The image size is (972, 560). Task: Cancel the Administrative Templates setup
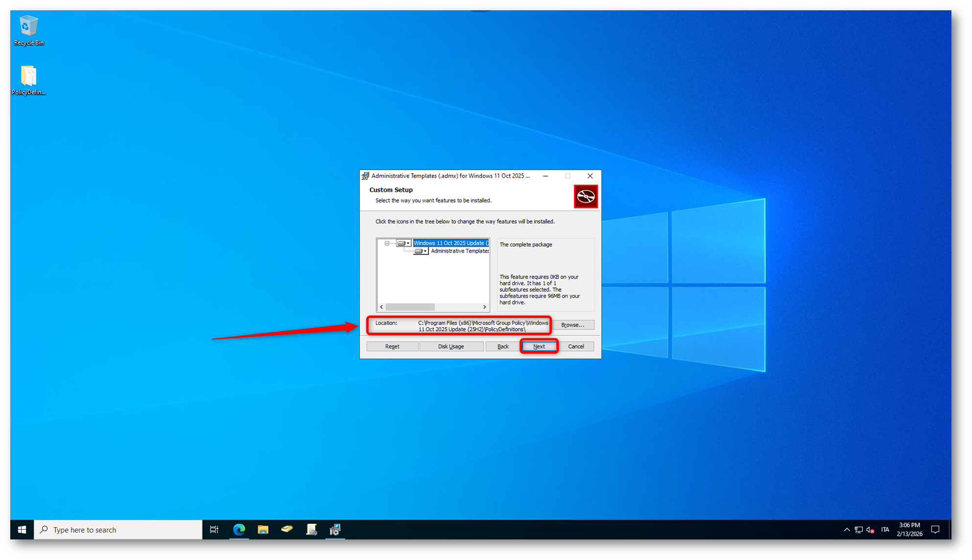click(576, 347)
